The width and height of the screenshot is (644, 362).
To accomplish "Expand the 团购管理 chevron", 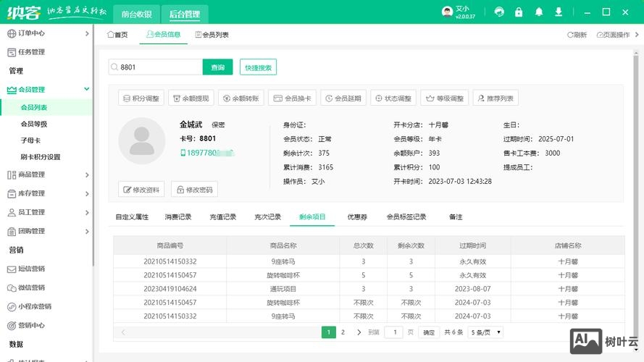I will (x=87, y=232).
